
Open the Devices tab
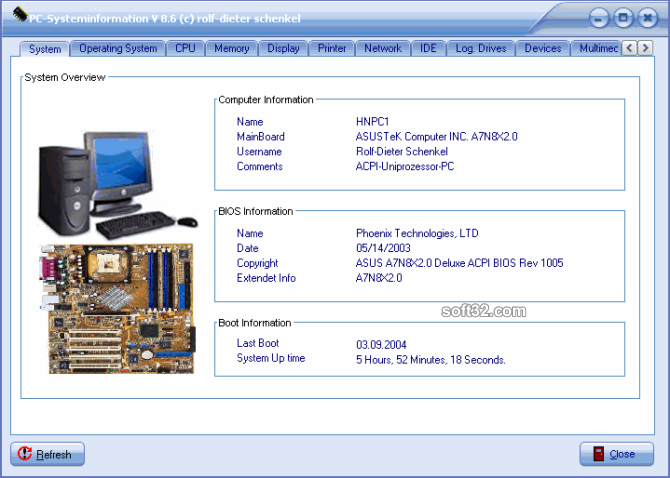point(543,49)
